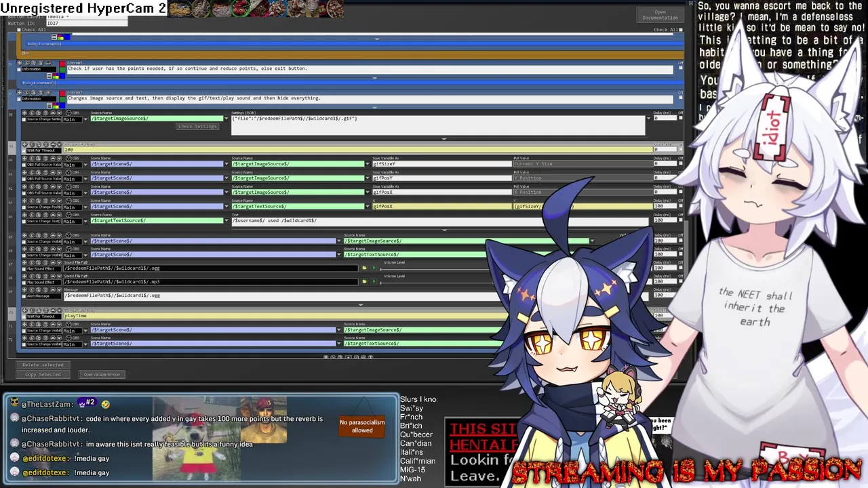Tick the left Check All checkbox

(x=18, y=30)
